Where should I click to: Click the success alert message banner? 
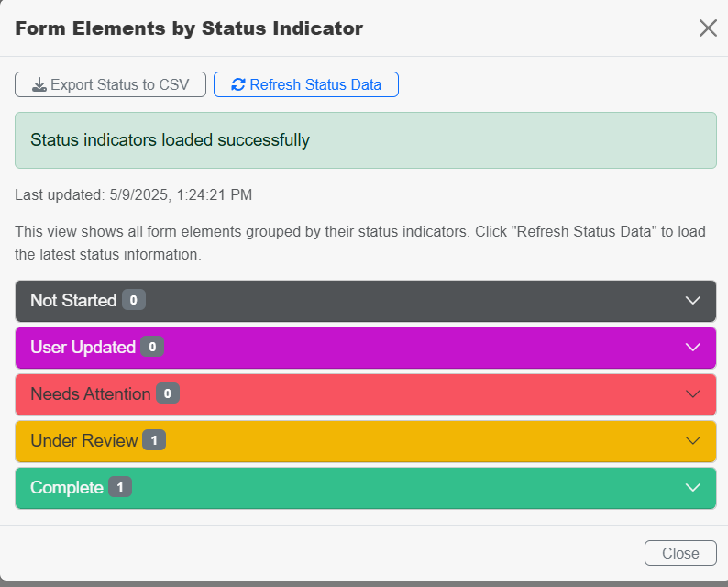coord(366,140)
